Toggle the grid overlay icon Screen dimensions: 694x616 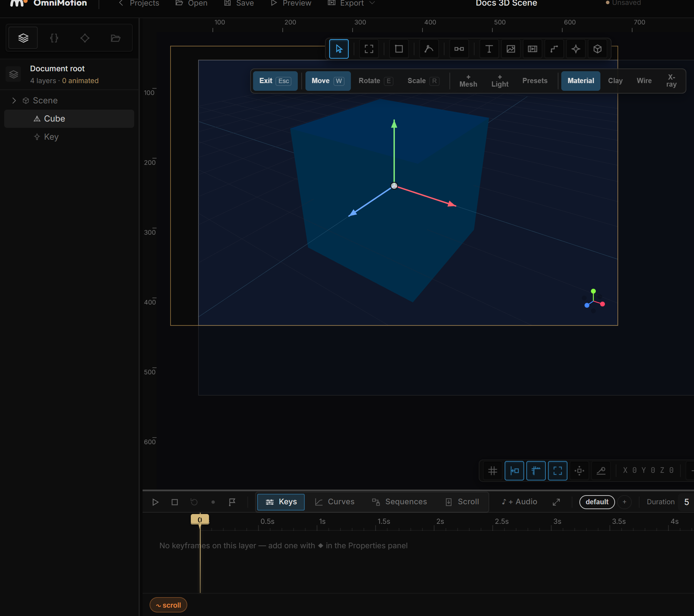click(492, 471)
